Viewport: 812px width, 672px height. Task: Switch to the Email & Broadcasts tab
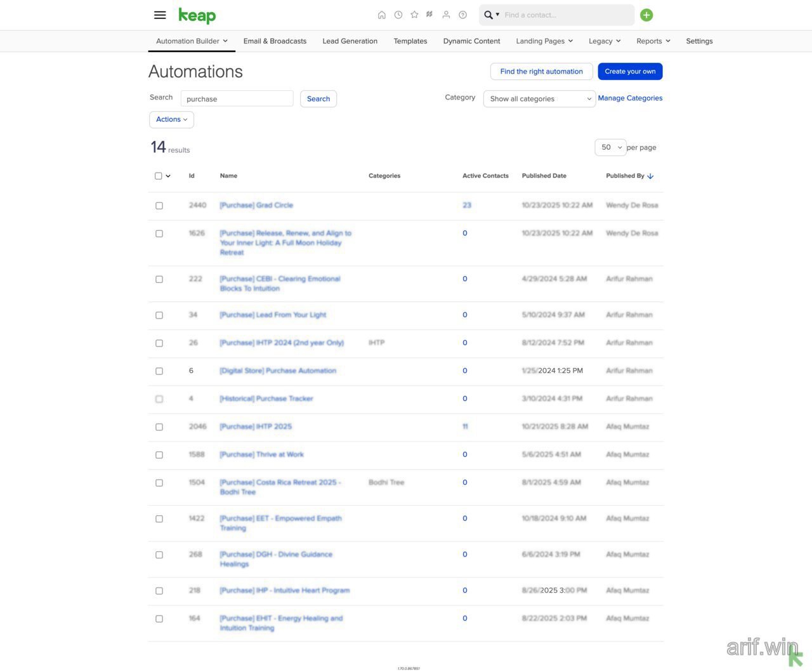(275, 41)
